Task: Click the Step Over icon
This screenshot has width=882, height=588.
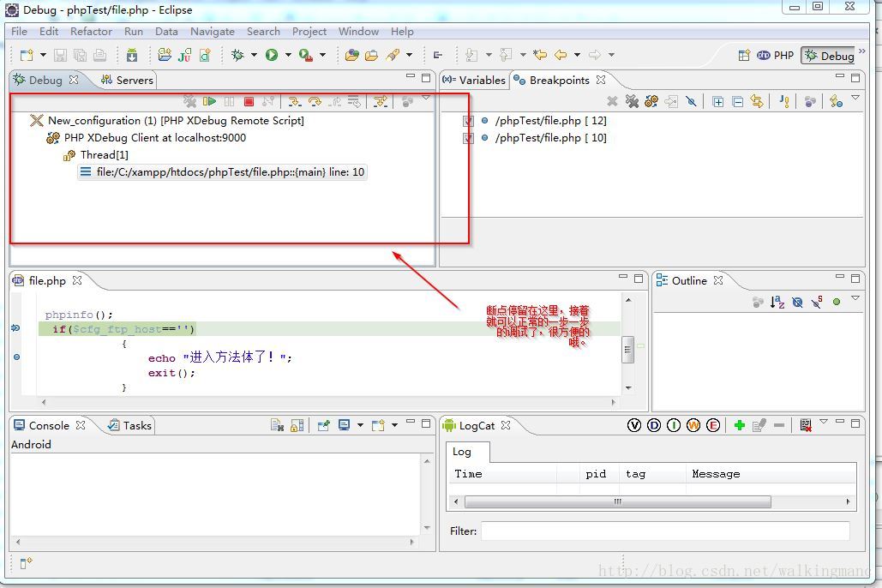Action: tap(315, 101)
